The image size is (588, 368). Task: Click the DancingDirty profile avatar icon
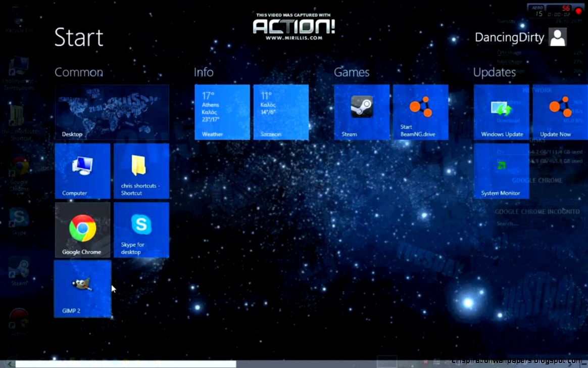pos(556,37)
